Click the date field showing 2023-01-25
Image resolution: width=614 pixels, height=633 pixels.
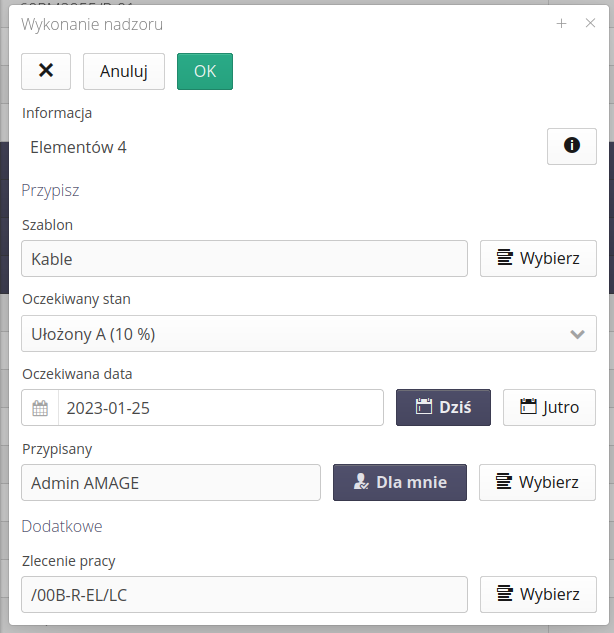220,408
